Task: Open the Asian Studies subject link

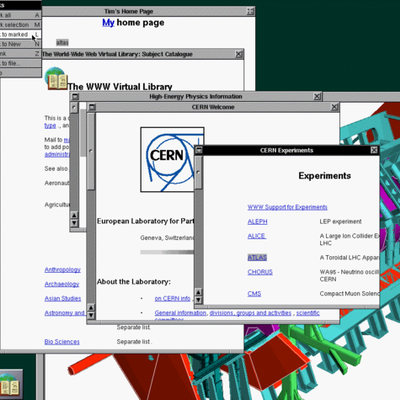Action: 63,298
